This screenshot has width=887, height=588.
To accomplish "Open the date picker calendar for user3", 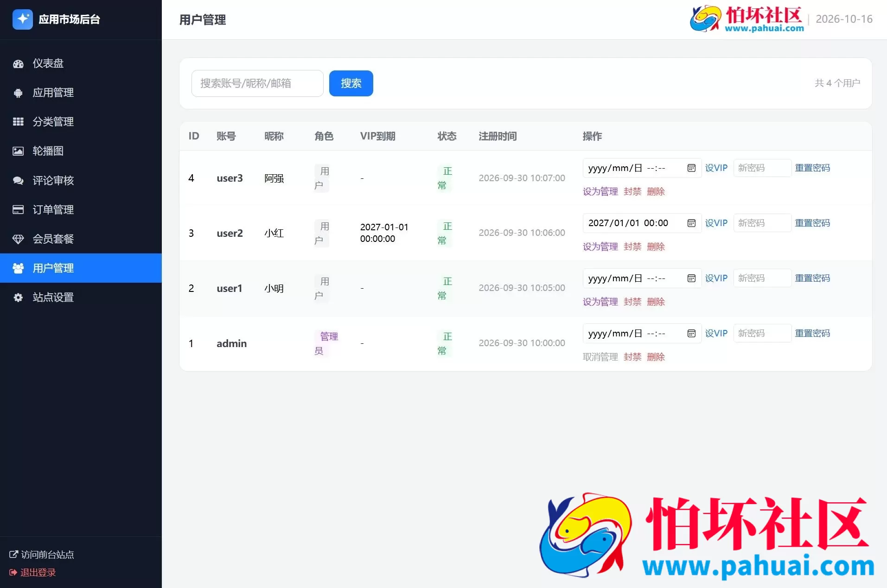I will coord(691,168).
